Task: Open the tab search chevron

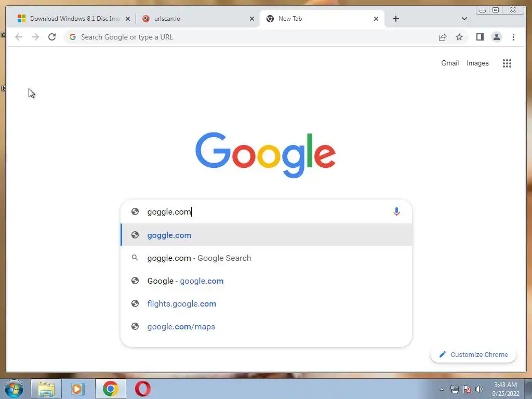Action: (x=464, y=19)
